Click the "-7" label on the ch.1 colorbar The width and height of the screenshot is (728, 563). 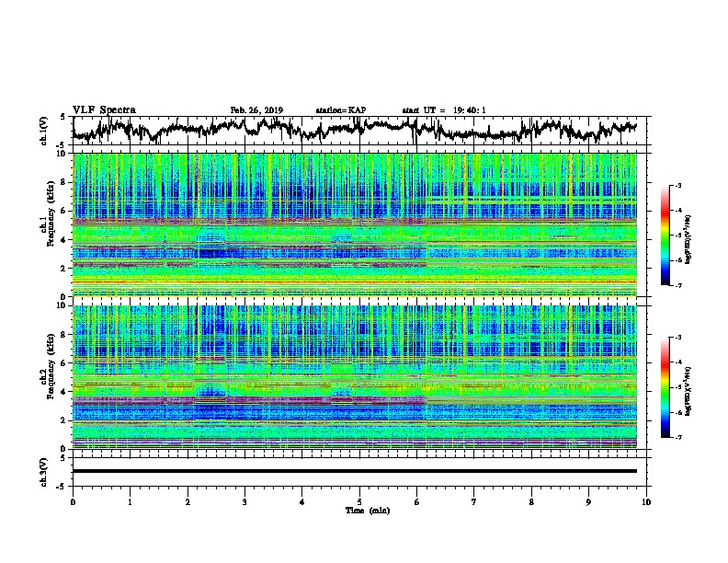(x=678, y=285)
